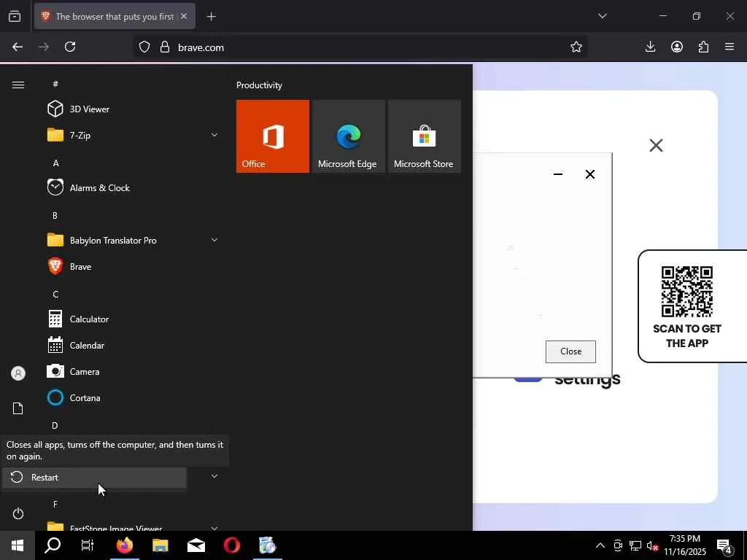Open File Explorer from taskbar
747x560 pixels.
pyautogui.click(x=160, y=545)
